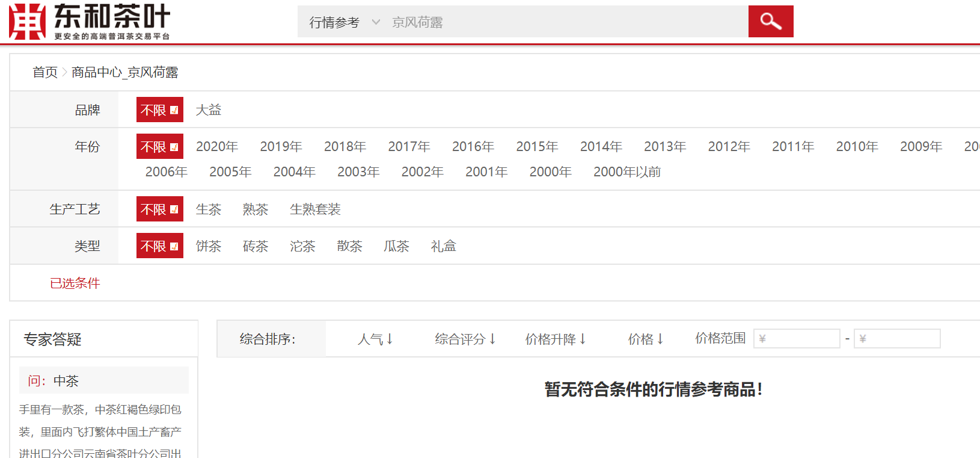Filter by year 2020年
Viewport: 980px width, 458px height.
216,147
